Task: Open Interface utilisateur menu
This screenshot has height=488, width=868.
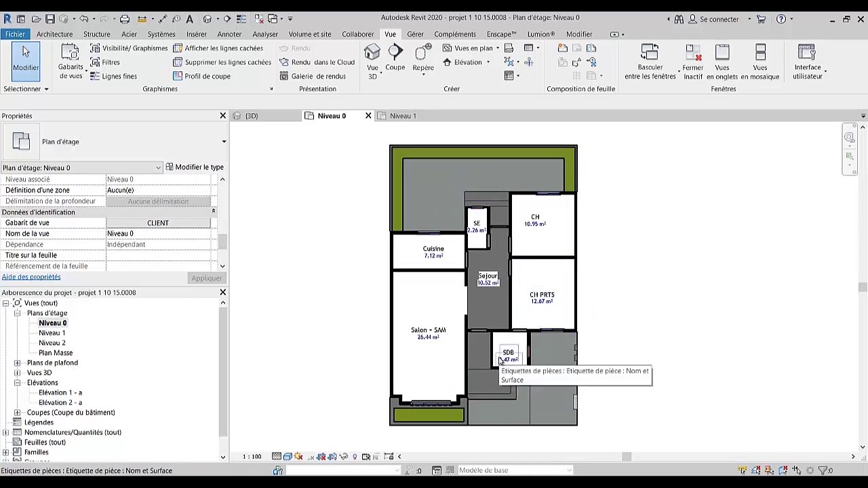Action: pyautogui.click(x=807, y=62)
